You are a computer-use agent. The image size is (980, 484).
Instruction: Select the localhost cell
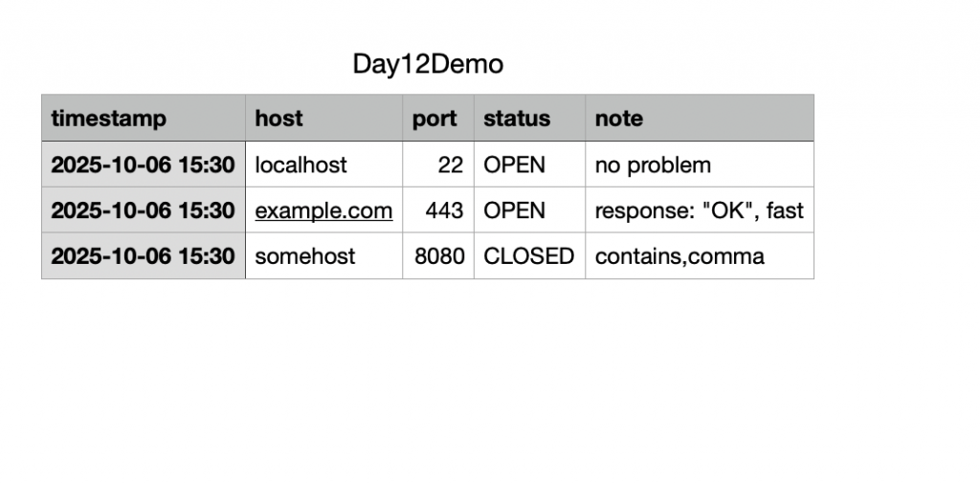(323, 165)
